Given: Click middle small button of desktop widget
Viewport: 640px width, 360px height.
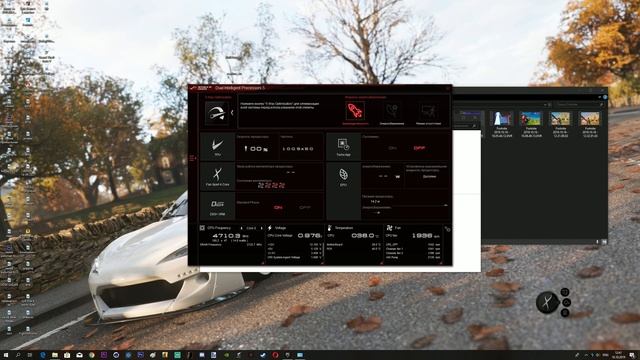Looking at the screenshot, I should 567,302.
